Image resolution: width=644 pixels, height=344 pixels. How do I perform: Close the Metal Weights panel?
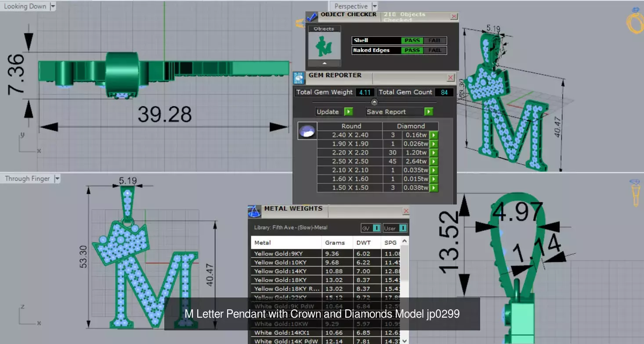pos(406,211)
